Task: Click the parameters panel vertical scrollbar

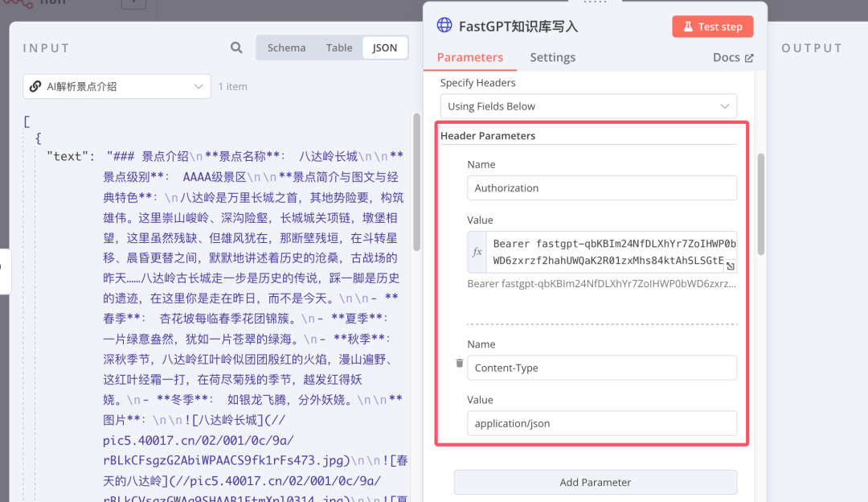Action: click(761, 204)
